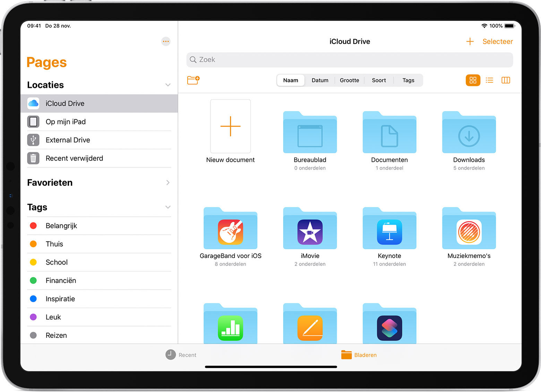541x392 pixels.
Task: Open the Numbers folder
Action: pyautogui.click(x=231, y=324)
